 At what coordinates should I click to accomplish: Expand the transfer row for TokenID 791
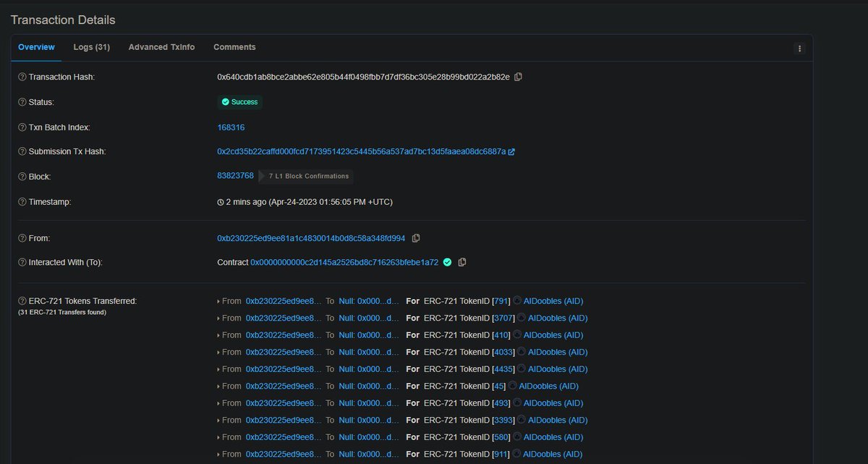click(x=219, y=300)
